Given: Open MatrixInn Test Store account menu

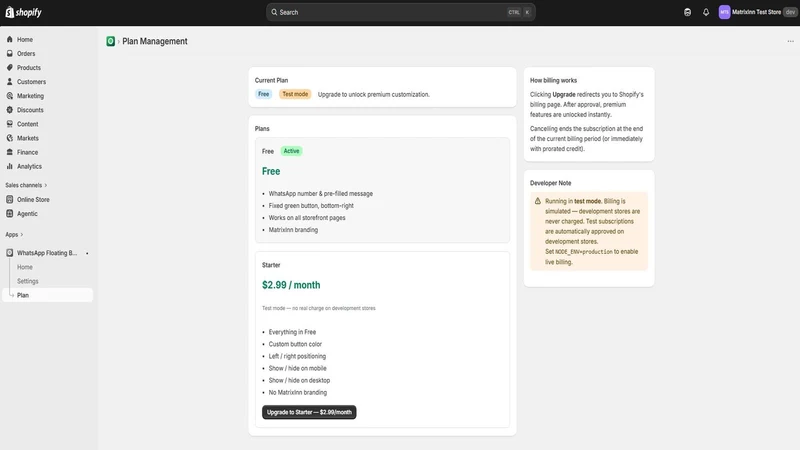Looking at the screenshot, I should point(758,12).
